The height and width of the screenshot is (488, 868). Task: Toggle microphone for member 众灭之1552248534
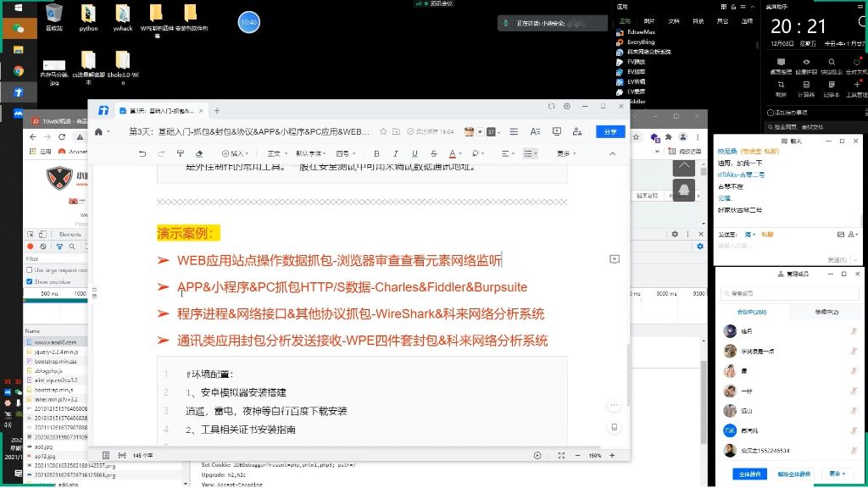tap(854, 451)
